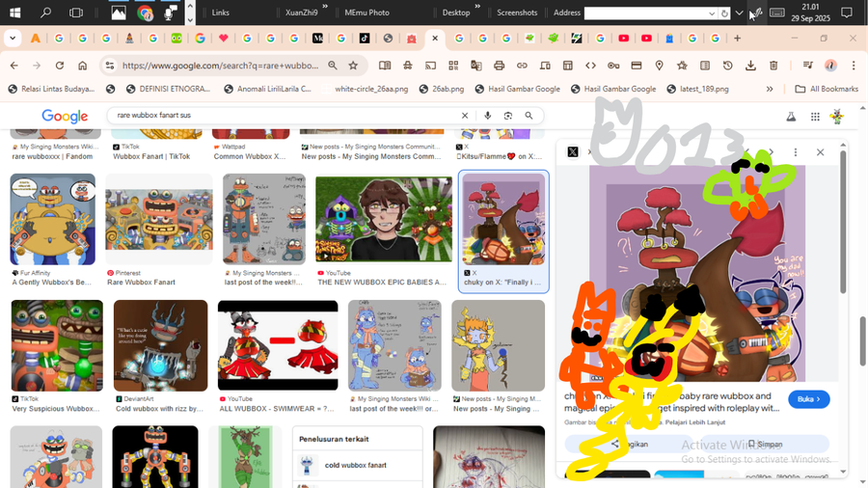Open the media controls music icon
Viewport: 868px width, 488px height.
tap(807, 66)
